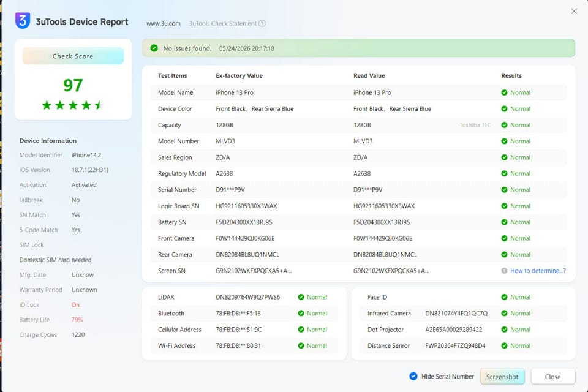Click the green check icon in Regulatory Model row
Viewport: 588px width, 392px height.
click(504, 174)
